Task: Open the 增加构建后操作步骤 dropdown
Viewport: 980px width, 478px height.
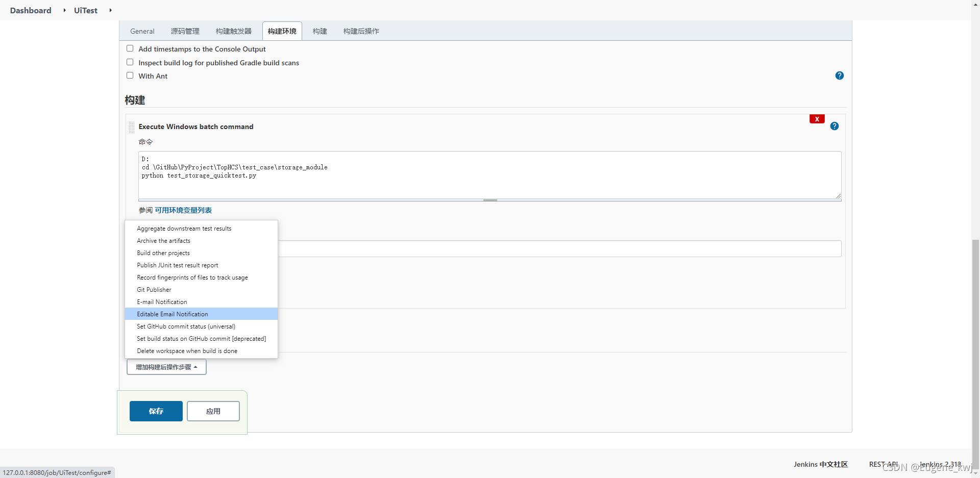Action: [166, 367]
